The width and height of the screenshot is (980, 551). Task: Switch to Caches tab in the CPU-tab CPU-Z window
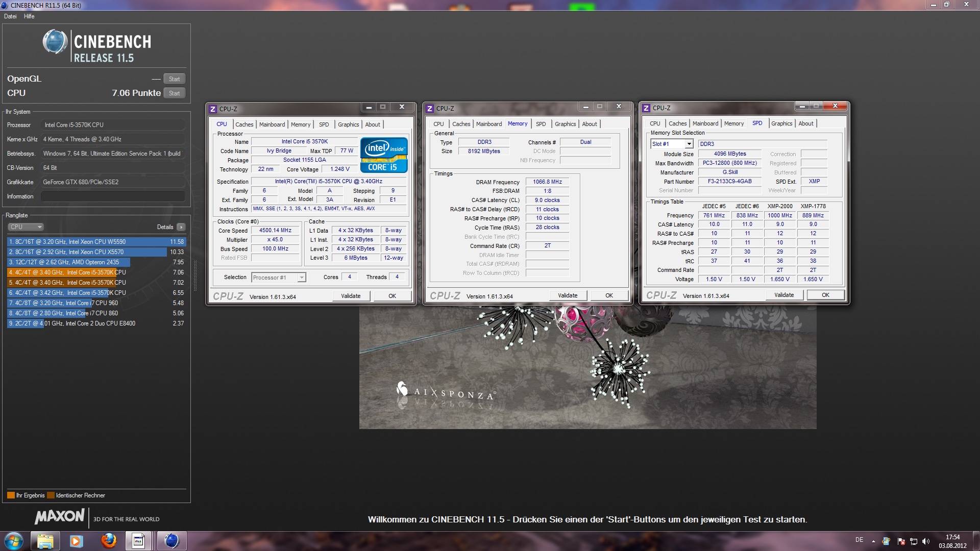[x=244, y=124]
